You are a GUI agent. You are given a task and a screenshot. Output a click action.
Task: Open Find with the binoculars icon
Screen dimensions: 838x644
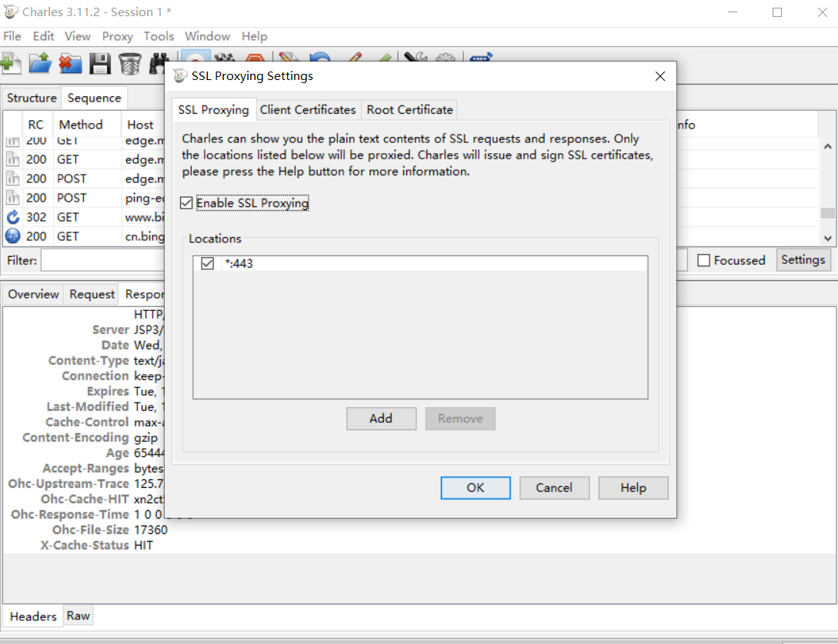coord(158,64)
